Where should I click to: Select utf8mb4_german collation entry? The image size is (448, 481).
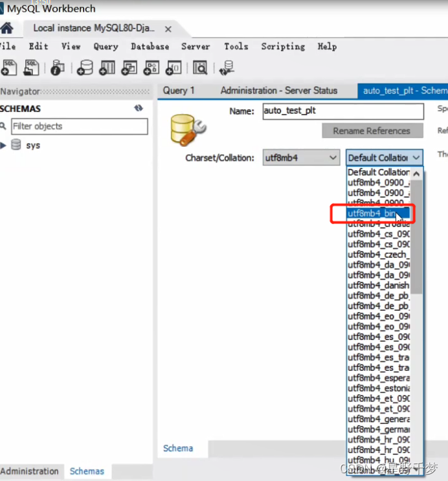(378, 429)
